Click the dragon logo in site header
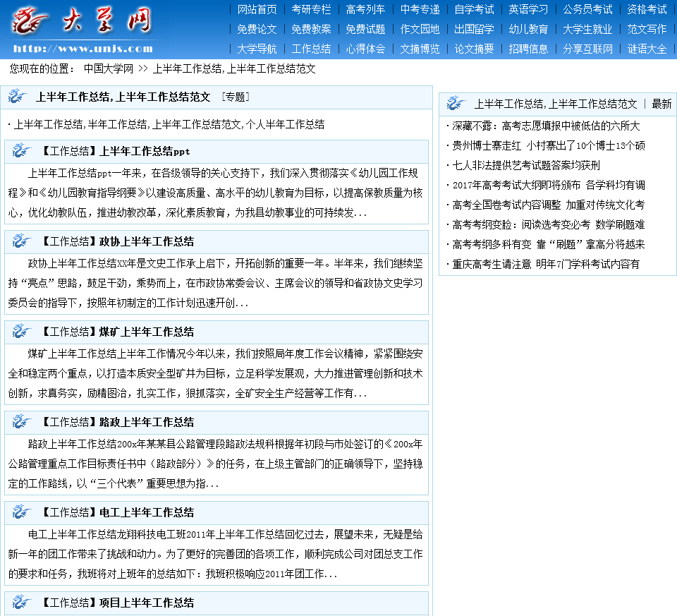 point(30,20)
